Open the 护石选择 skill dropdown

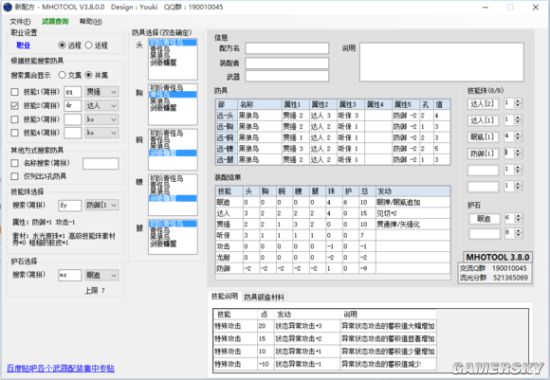tap(102, 275)
